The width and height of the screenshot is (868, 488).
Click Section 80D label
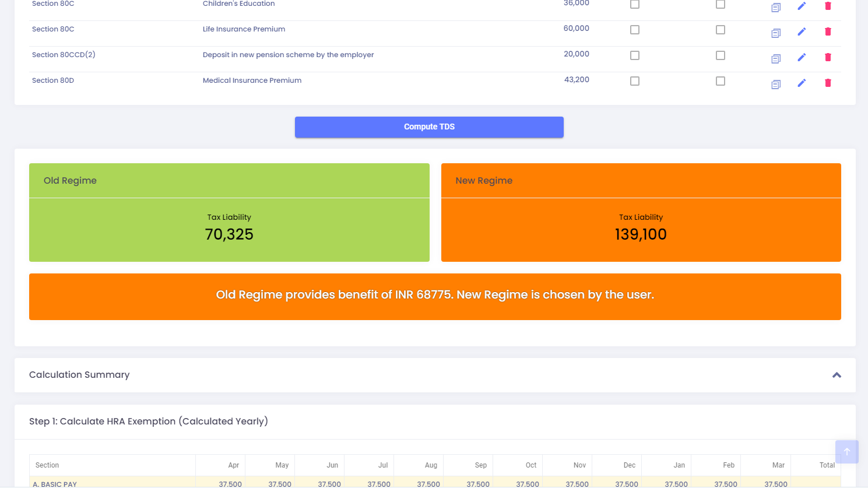[53, 80]
